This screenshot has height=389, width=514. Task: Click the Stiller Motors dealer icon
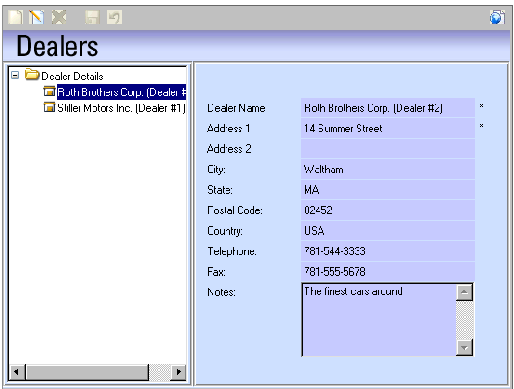coord(49,107)
